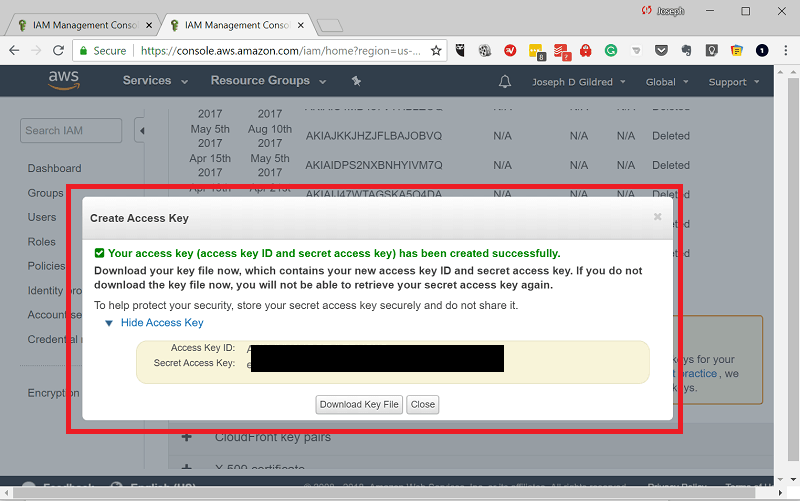The image size is (800, 501).
Task: Click the Deleted status for AKIAJKKJHZJFLBAJOBVQ
Action: tap(671, 136)
